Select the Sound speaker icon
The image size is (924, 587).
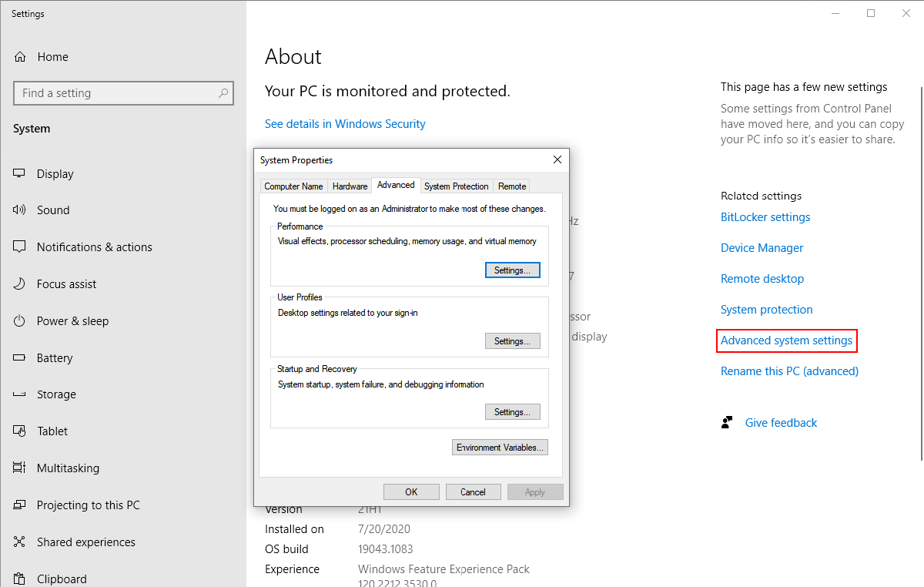(20, 210)
